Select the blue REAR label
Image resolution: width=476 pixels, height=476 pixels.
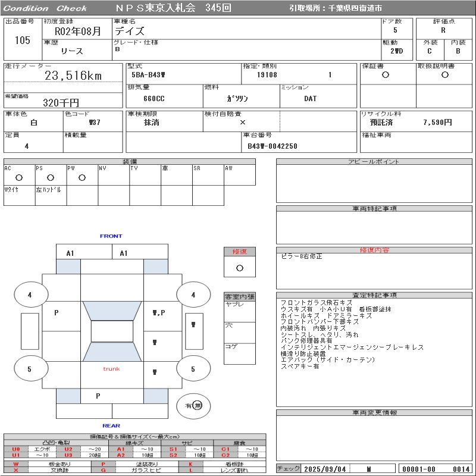(111, 425)
